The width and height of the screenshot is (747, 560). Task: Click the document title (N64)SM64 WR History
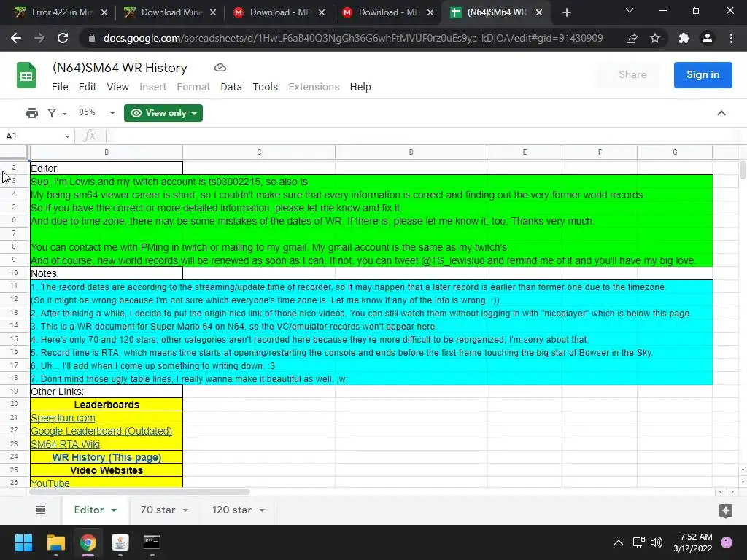tap(120, 68)
